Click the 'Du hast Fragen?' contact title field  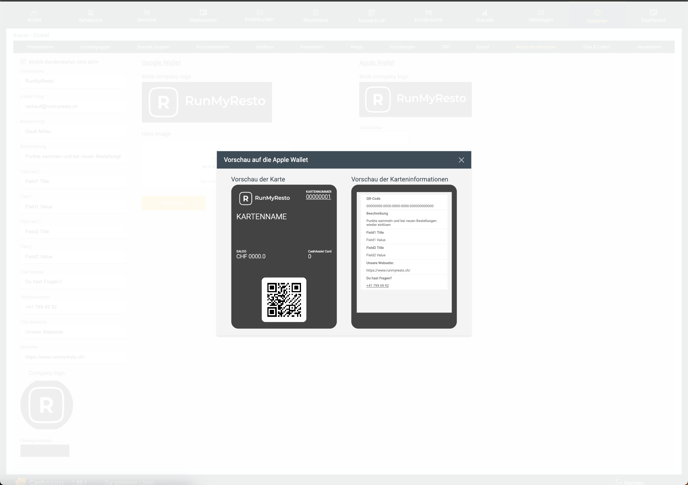point(73,281)
